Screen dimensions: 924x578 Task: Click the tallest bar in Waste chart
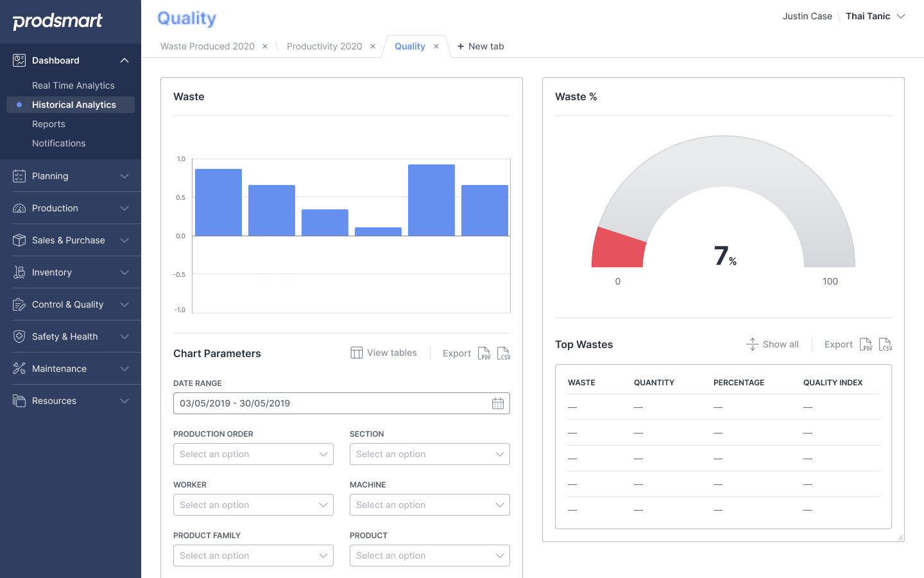coord(431,200)
